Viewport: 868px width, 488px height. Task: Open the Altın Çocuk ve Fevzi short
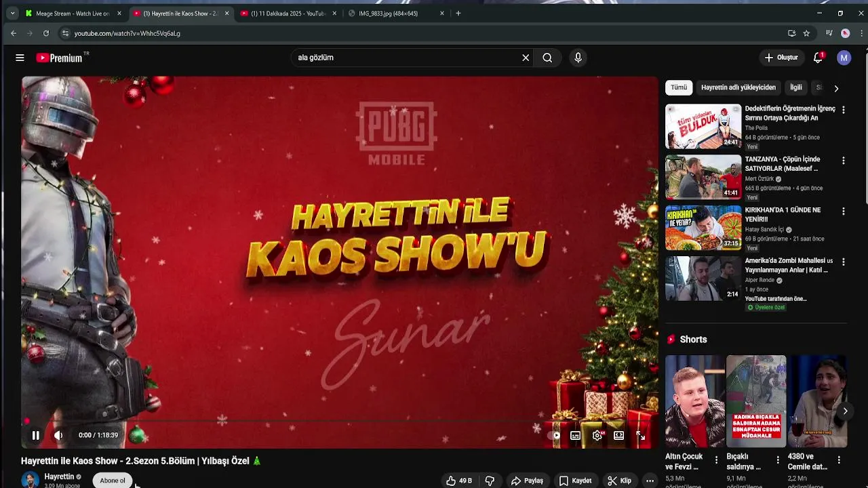tap(694, 401)
